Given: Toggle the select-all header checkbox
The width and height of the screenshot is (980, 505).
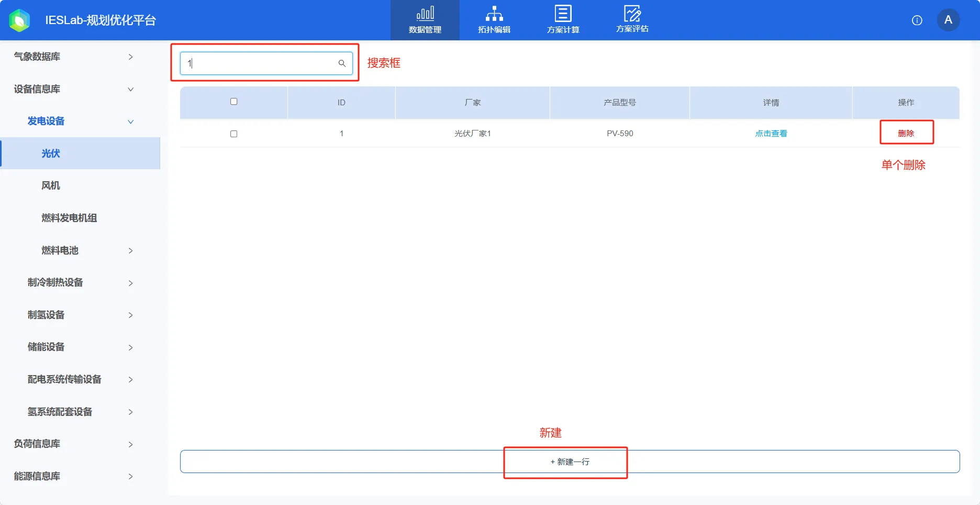Looking at the screenshot, I should (234, 102).
